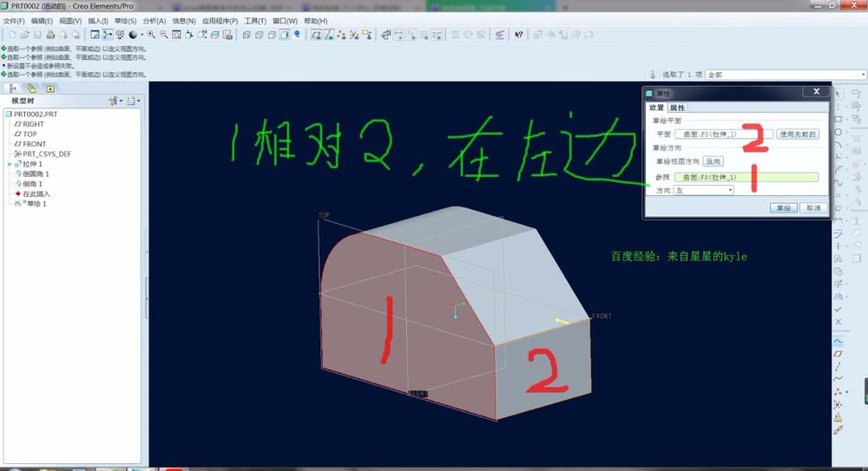
Task: Click the datum plane tool icon right toolbar
Action: pyautogui.click(x=838, y=353)
